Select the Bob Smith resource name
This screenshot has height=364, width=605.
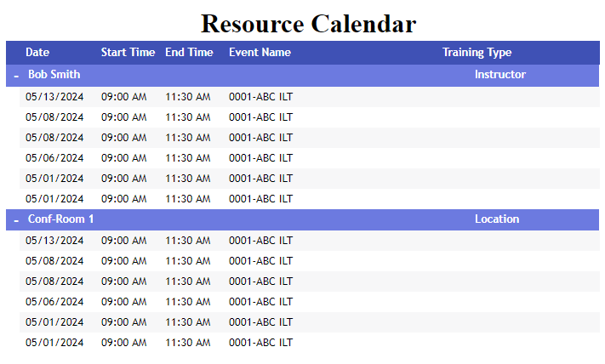click(54, 75)
